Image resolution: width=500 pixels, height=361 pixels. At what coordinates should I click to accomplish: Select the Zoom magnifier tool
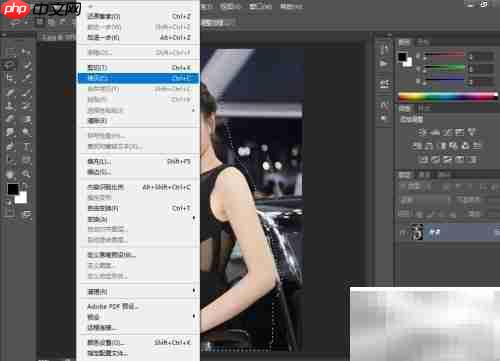(x=26, y=174)
